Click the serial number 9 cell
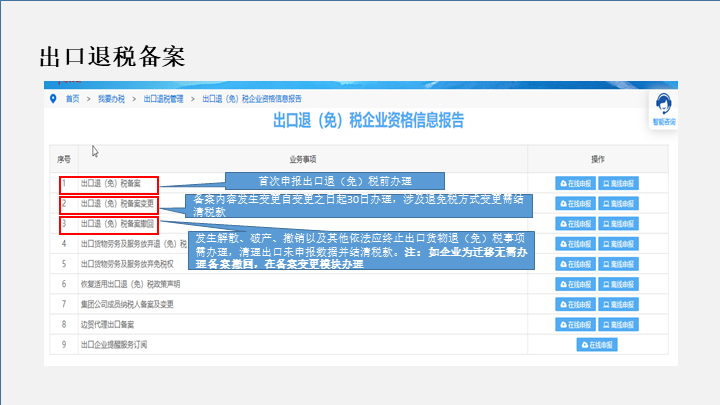 64,345
